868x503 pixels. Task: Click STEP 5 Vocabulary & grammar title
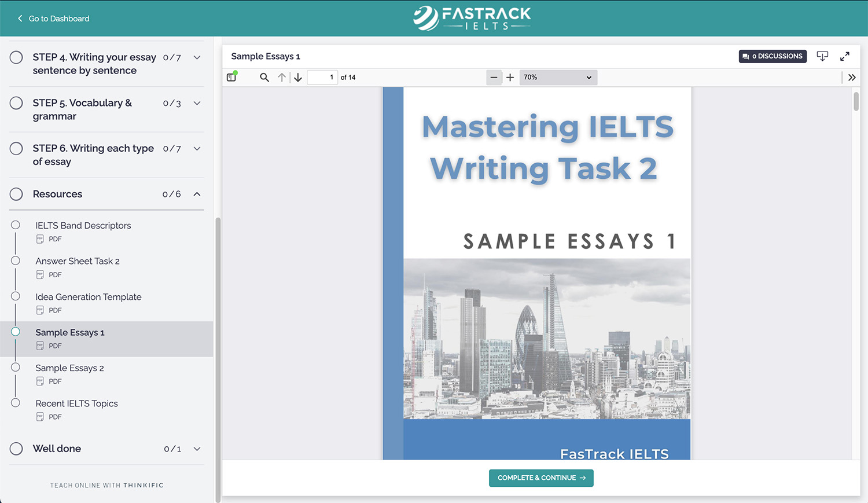pos(82,109)
